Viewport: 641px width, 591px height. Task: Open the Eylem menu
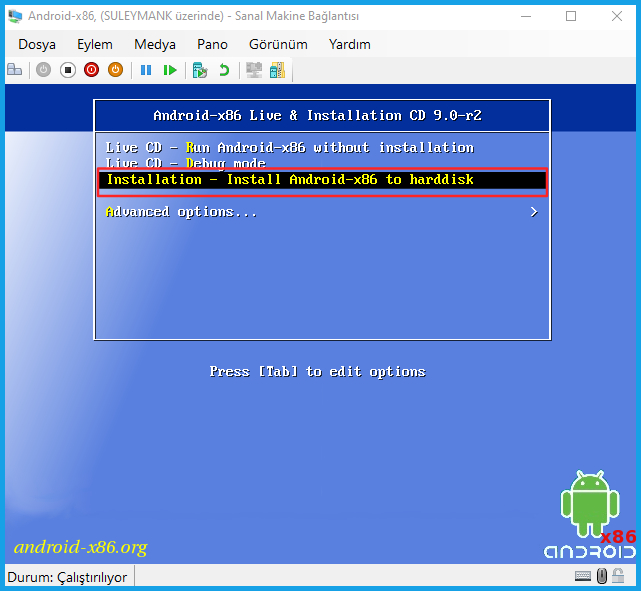click(x=95, y=44)
